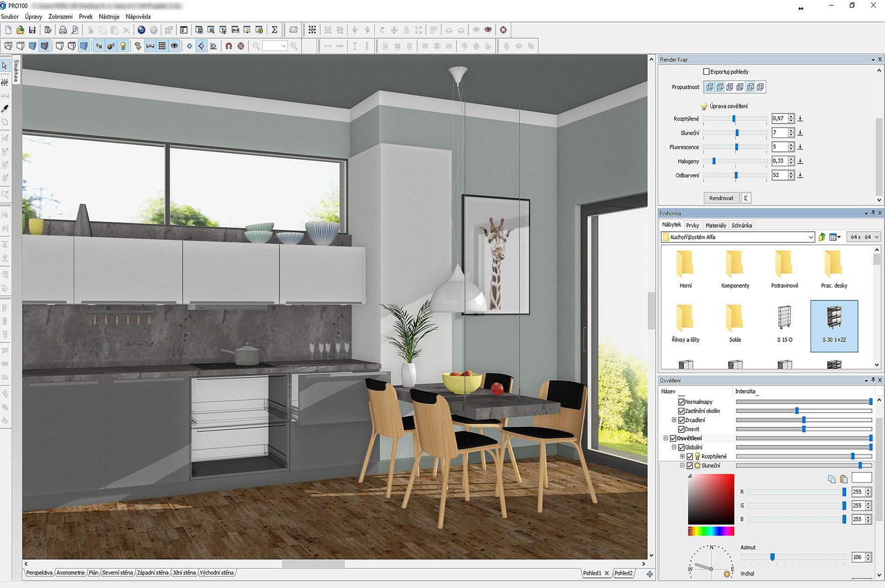Toggle the light bulb lighting icon
The width and height of the screenshot is (885, 588).
[123, 46]
